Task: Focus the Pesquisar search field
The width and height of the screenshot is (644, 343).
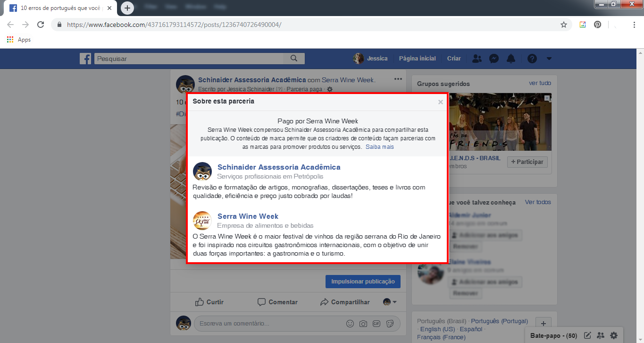Action: 189,59
